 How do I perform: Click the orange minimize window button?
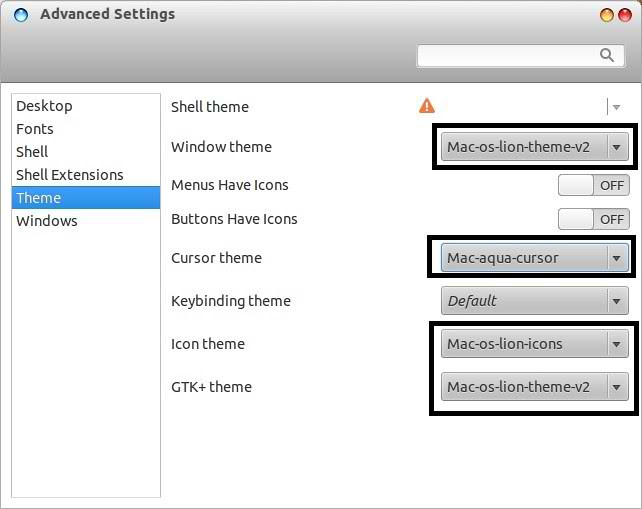(x=606, y=15)
